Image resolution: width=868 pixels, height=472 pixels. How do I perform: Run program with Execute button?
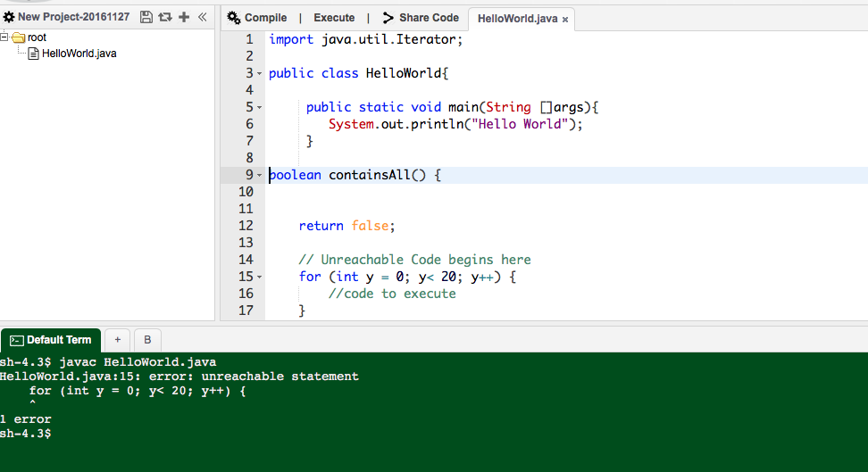(x=334, y=18)
